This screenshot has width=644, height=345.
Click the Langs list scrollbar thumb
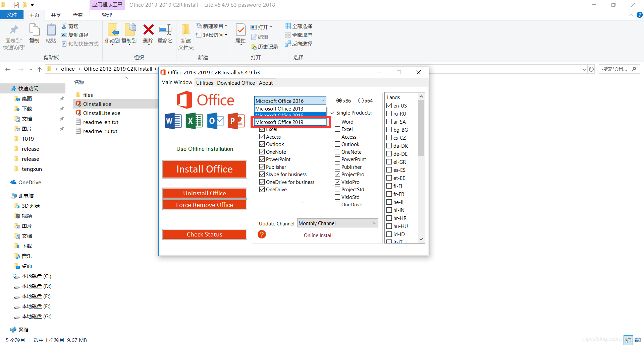[x=421, y=128]
